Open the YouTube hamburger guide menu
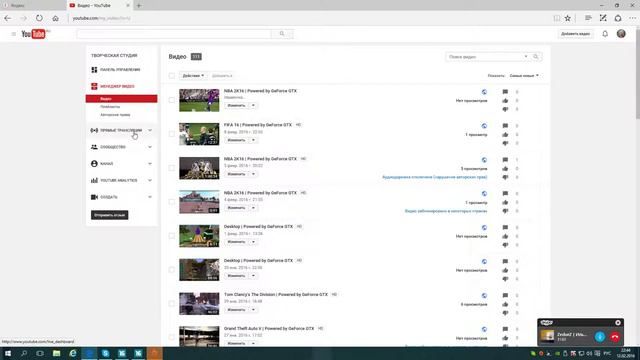This screenshot has height=360, width=640. [x=13, y=34]
